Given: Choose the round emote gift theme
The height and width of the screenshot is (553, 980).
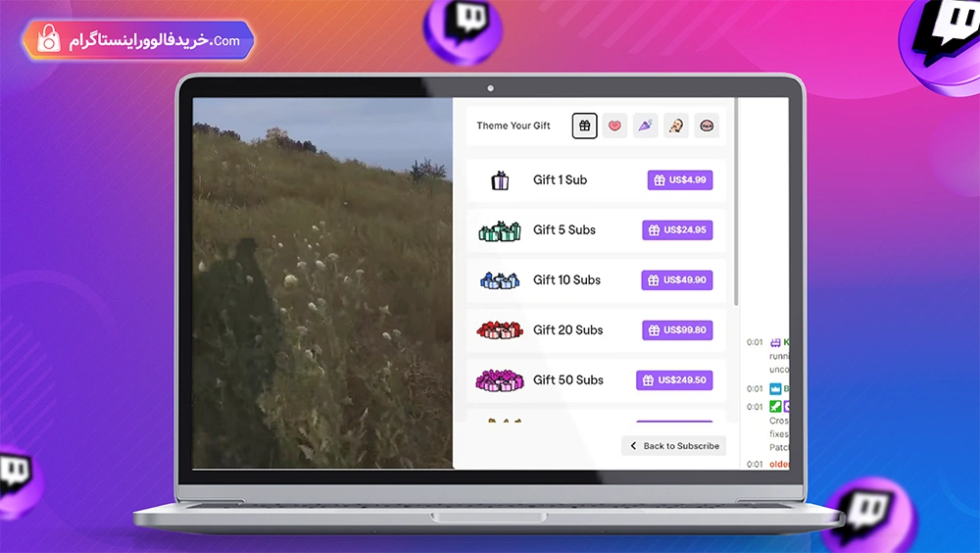Looking at the screenshot, I should [707, 126].
